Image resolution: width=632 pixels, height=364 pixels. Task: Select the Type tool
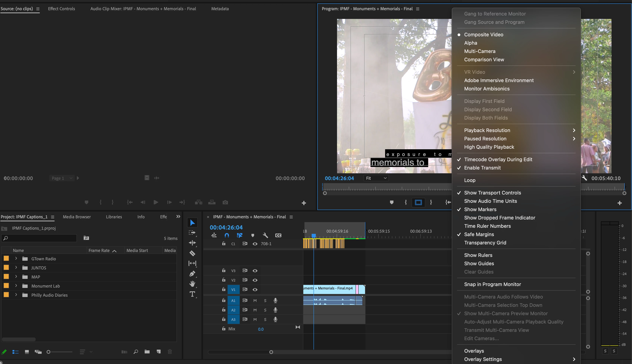(192, 294)
